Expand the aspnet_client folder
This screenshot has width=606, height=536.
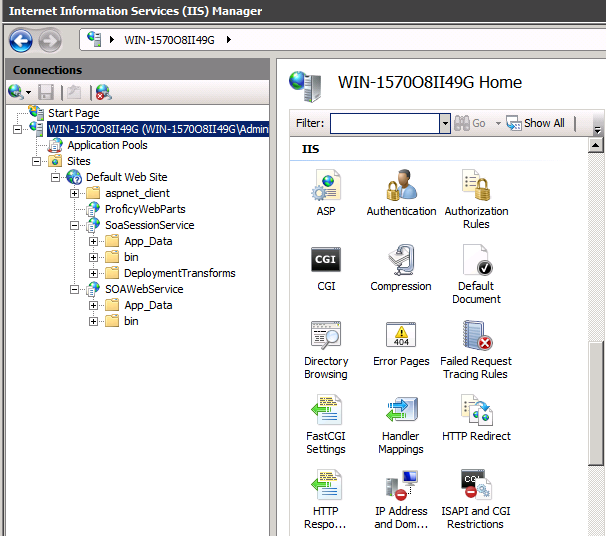pyautogui.click(x=75, y=193)
